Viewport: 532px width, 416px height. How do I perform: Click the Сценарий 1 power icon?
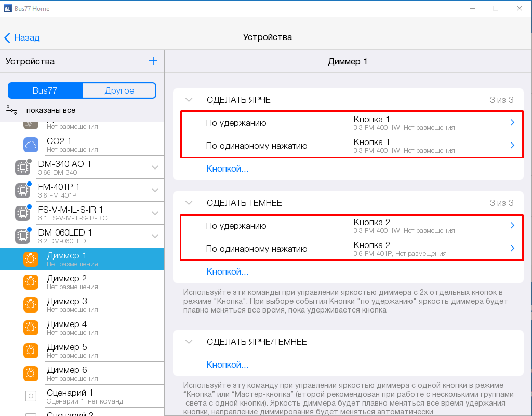[31, 396]
